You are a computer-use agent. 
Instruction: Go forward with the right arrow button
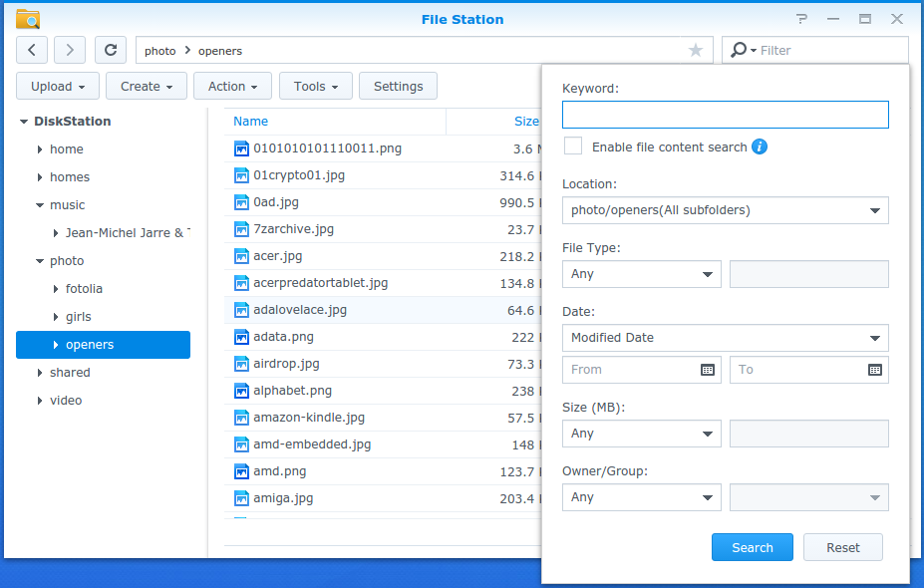click(70, 50)
